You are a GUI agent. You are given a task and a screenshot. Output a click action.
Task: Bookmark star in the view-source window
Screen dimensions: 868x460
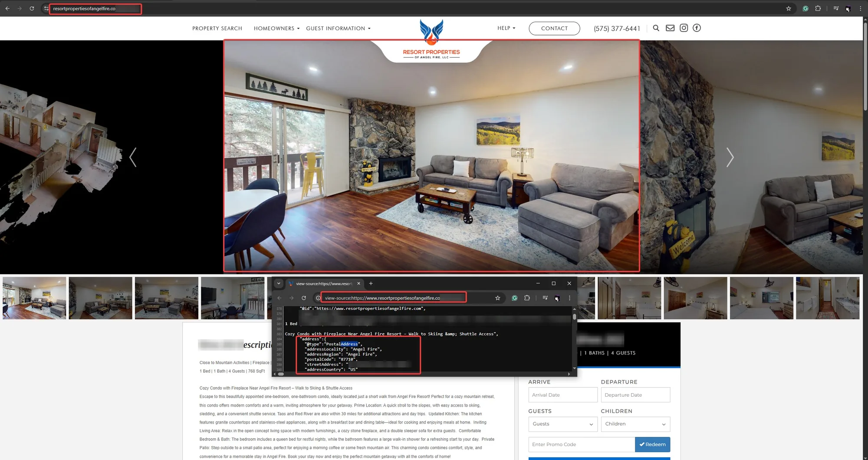[x=498, y=298]
